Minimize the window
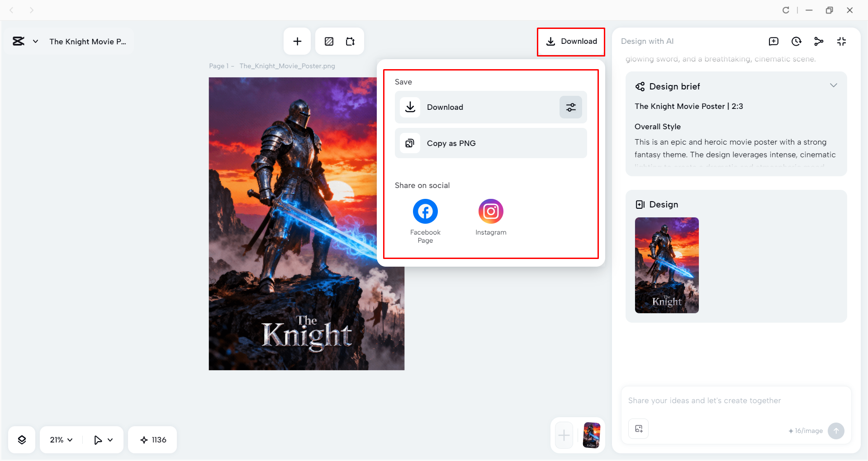Screen dimensions: 868x461 (x=809, y=10)
